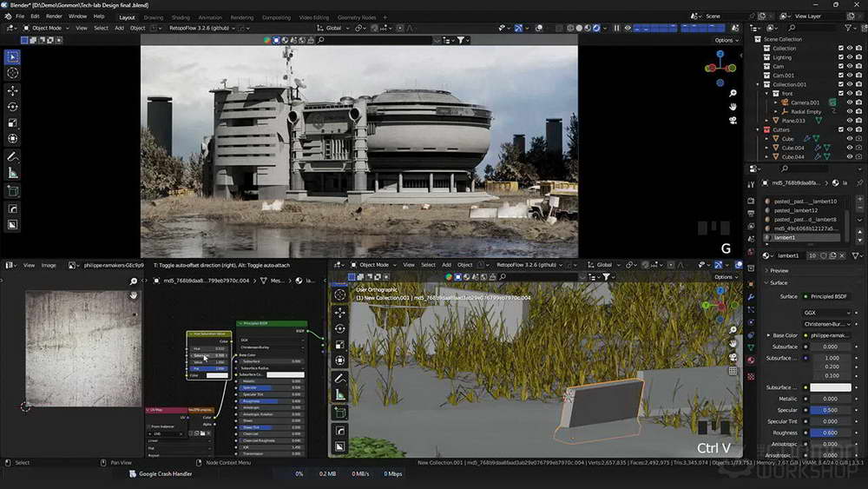Viewport: 868px width, 489px height.
Task: Select the Rotate tool in lower viewport
Action: [x=340, y=328]
